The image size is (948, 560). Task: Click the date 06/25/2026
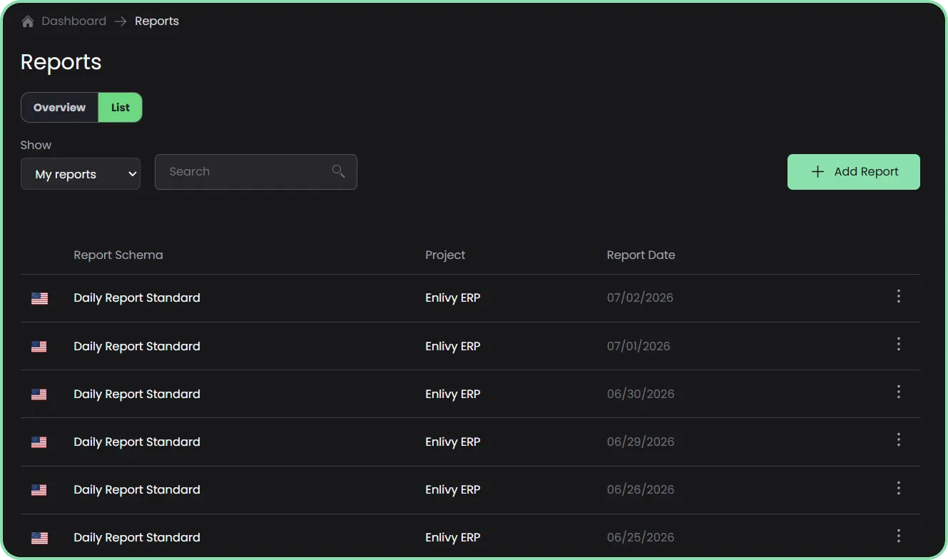641,537
